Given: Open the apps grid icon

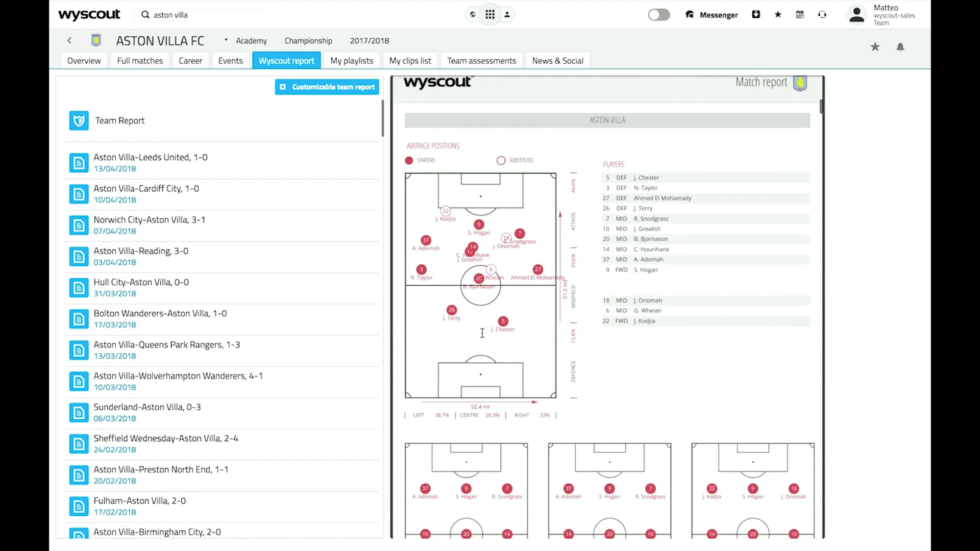Looking at the screenshot, I should pyautogui.click(x=489, y=14).
